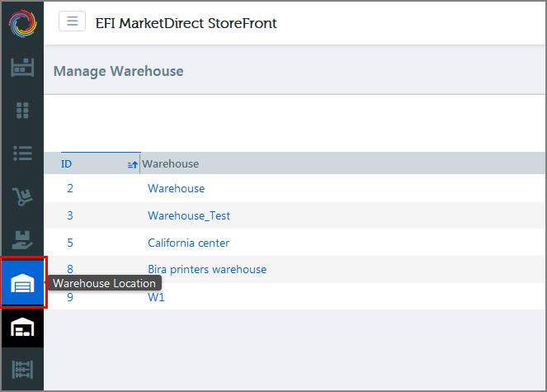Toggle the ID ascending sort arrow
The image size is (547, 392).
(133, 165)
